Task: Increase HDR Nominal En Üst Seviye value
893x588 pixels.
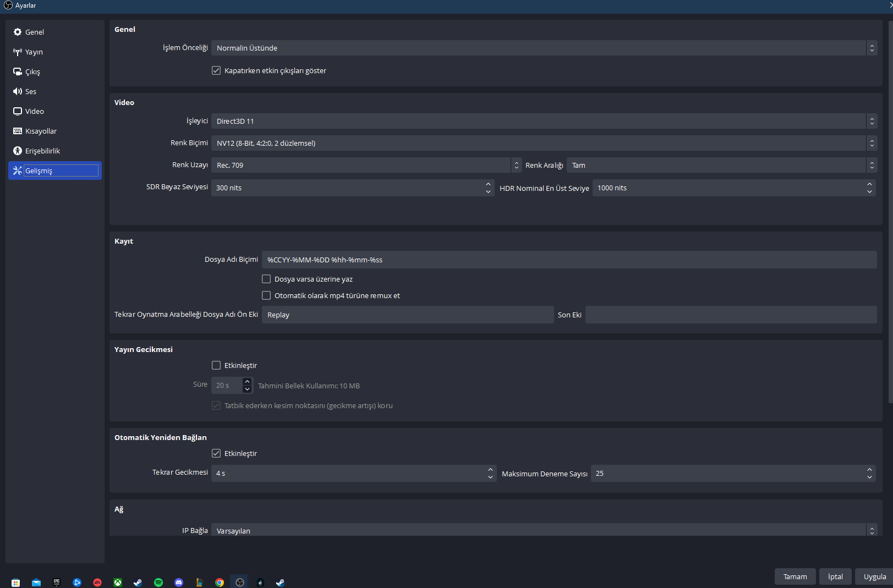Action: [869, 184]
